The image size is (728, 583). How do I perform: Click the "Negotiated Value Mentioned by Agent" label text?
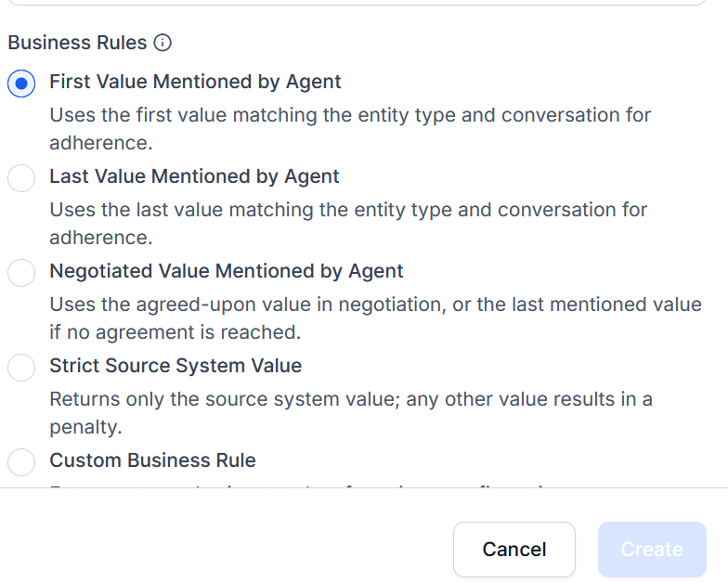coord(227,271)
